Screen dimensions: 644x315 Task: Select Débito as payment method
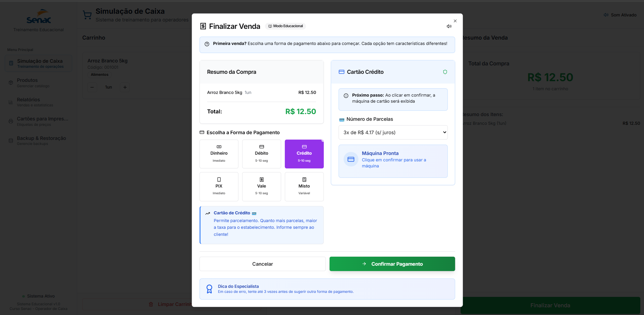click(261, 154)
